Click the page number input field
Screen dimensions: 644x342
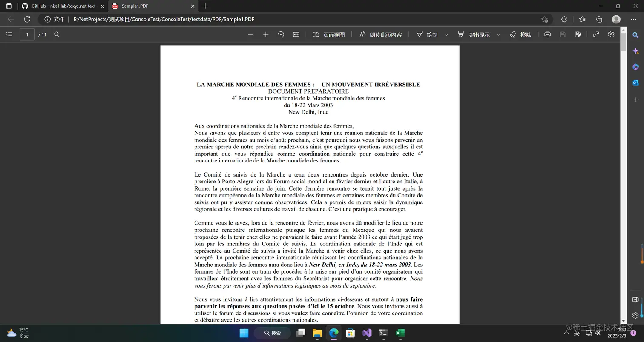click(27, 34)
